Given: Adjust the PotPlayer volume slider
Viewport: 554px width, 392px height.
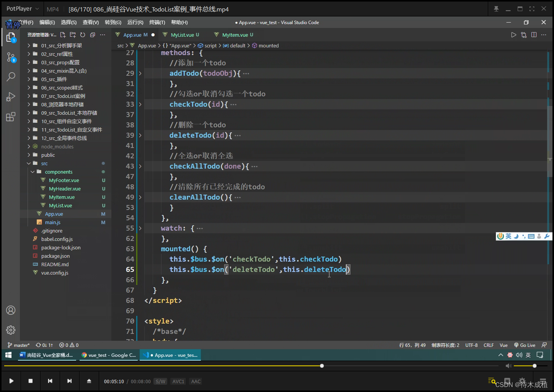Looking at the screenshot, I should pyautogui.click(x=531, y=366).
